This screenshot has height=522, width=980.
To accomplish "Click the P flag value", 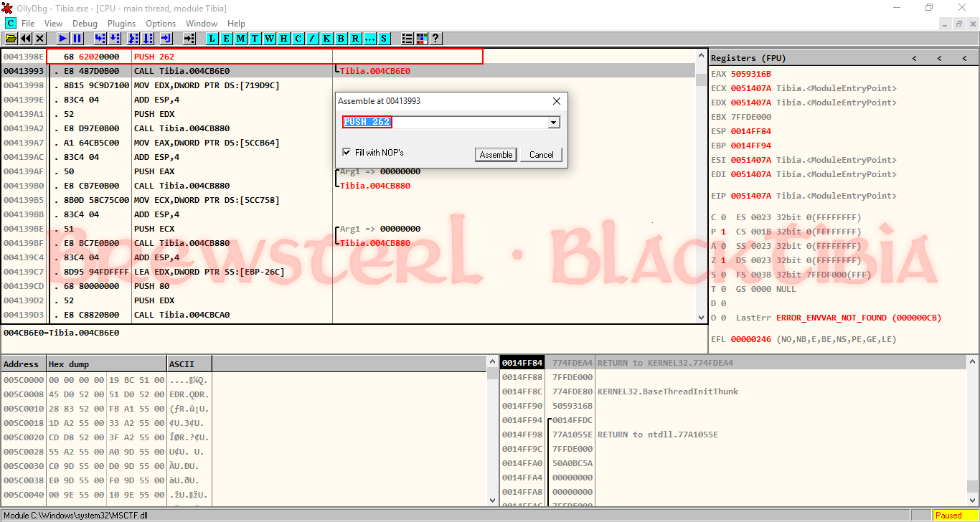I will point(723,232).
